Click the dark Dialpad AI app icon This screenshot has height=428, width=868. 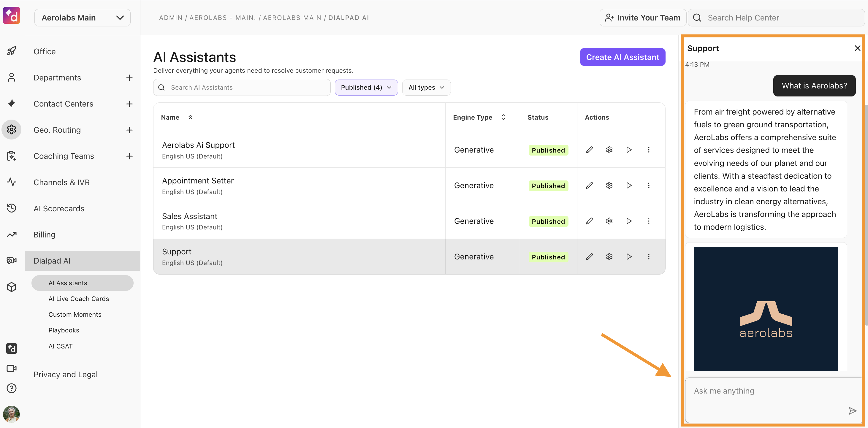pos(12,348)
